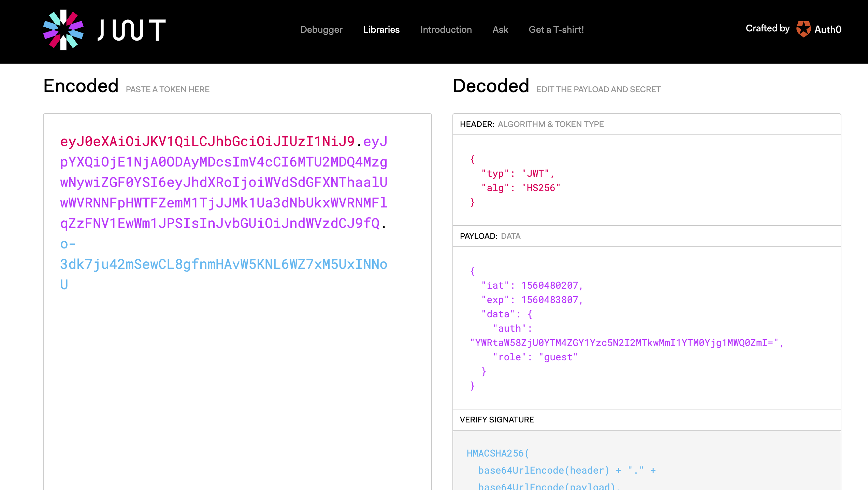Go to the Libraries page

[381, 30]
